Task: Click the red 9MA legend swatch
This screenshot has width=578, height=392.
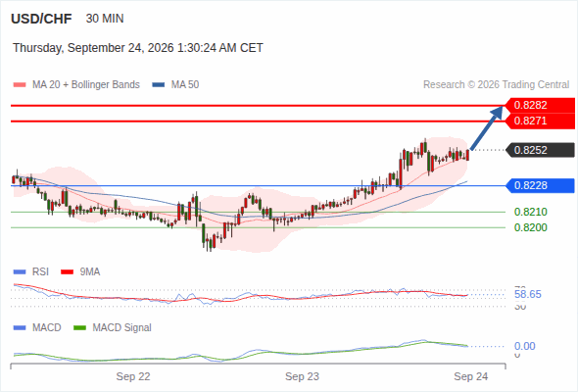Action: [x=67, y=272]
